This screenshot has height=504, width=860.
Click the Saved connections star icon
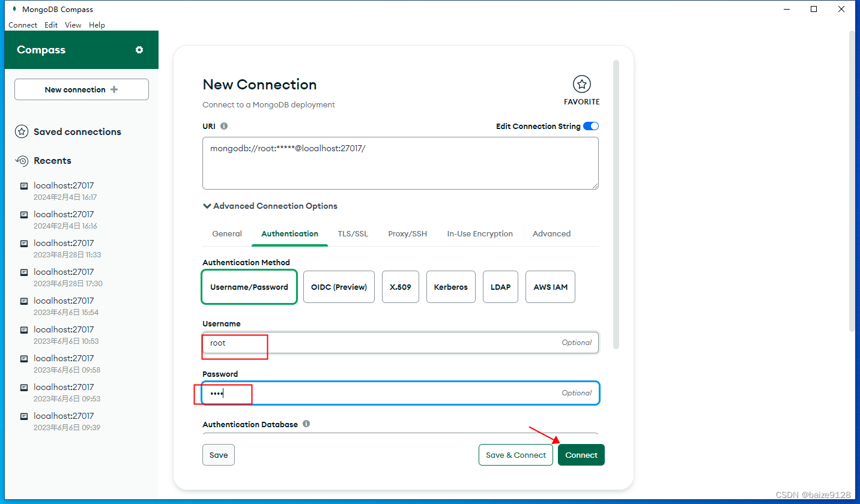22,131
